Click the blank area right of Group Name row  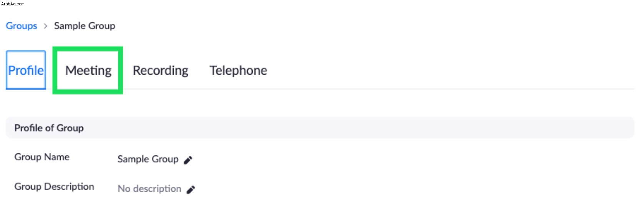click(x=411, y=159)
